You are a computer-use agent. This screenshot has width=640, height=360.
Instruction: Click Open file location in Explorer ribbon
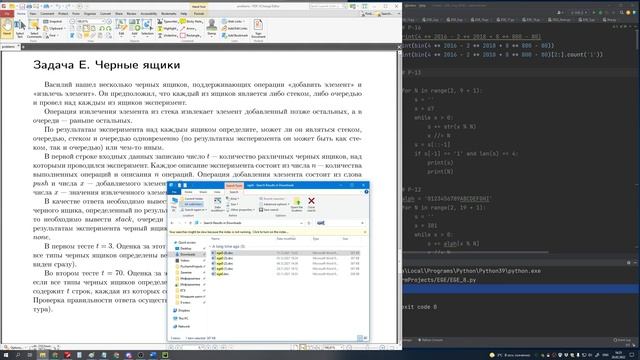[x=297, y=204]
